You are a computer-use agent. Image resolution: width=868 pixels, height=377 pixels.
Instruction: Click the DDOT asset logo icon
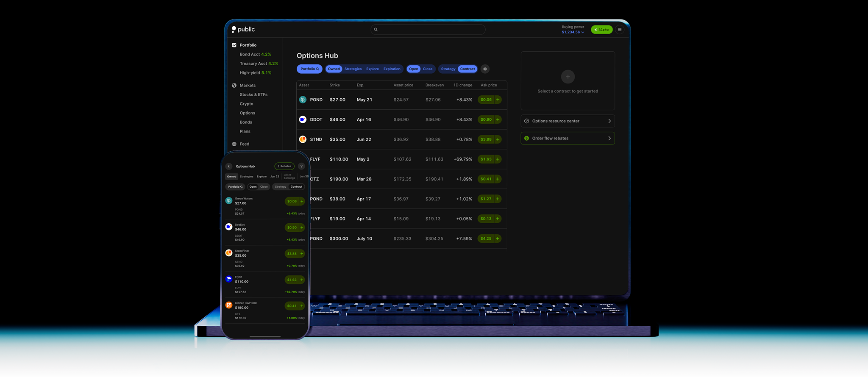click(x=303, y=119)
